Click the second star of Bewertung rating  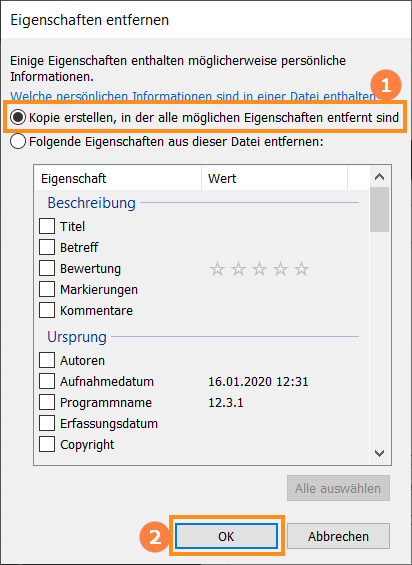238,269
